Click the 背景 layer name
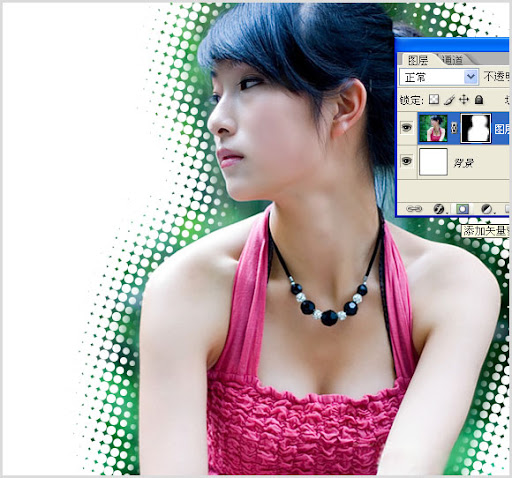512x478 pixels. pyautogui.click(x=463, y=163)
